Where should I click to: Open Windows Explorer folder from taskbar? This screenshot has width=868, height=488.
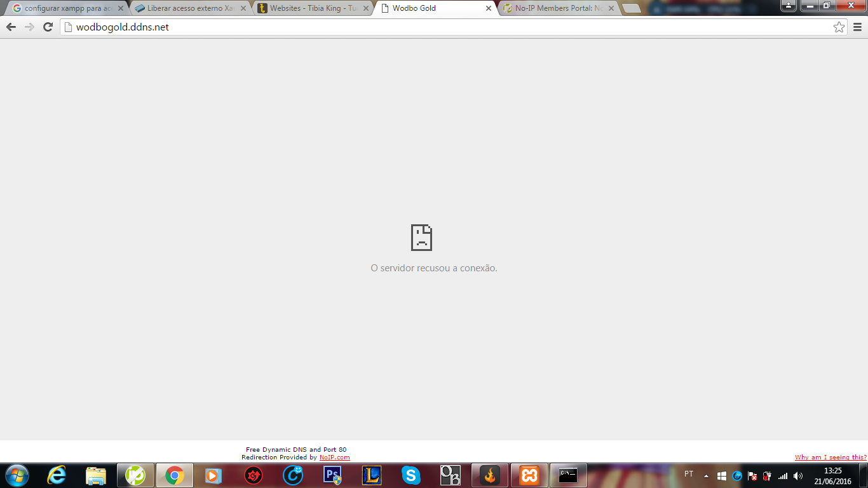pyautogui.click(x=96, y=475)
